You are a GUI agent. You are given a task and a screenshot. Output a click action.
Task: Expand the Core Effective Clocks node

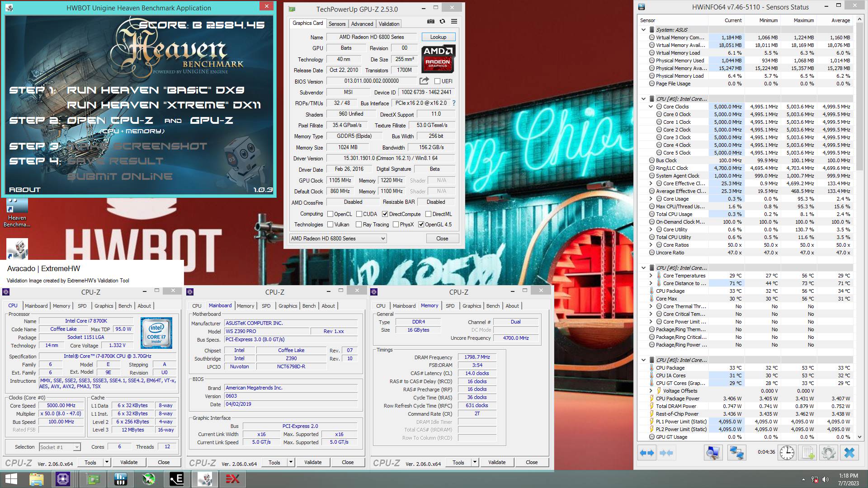[651, 183]
